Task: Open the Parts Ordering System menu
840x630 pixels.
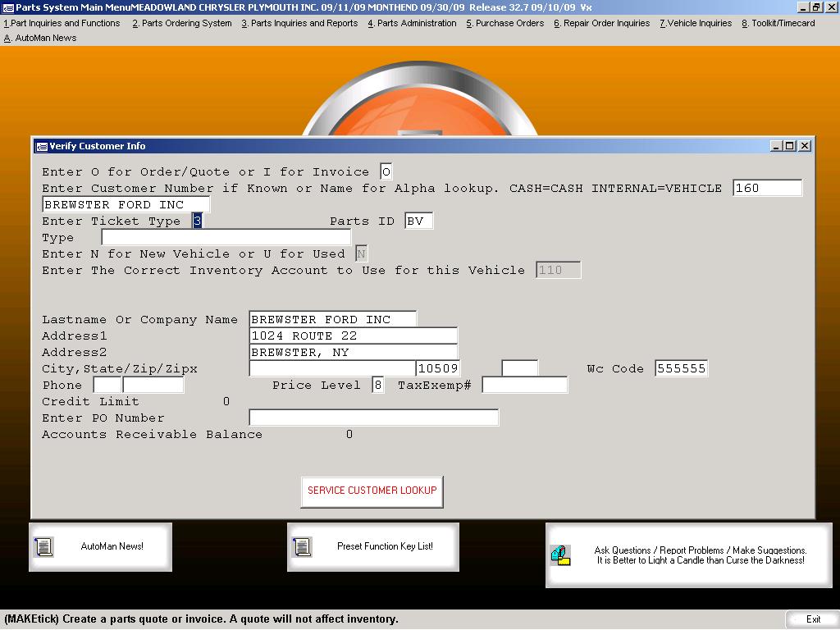Action: (x=182, y=23)
